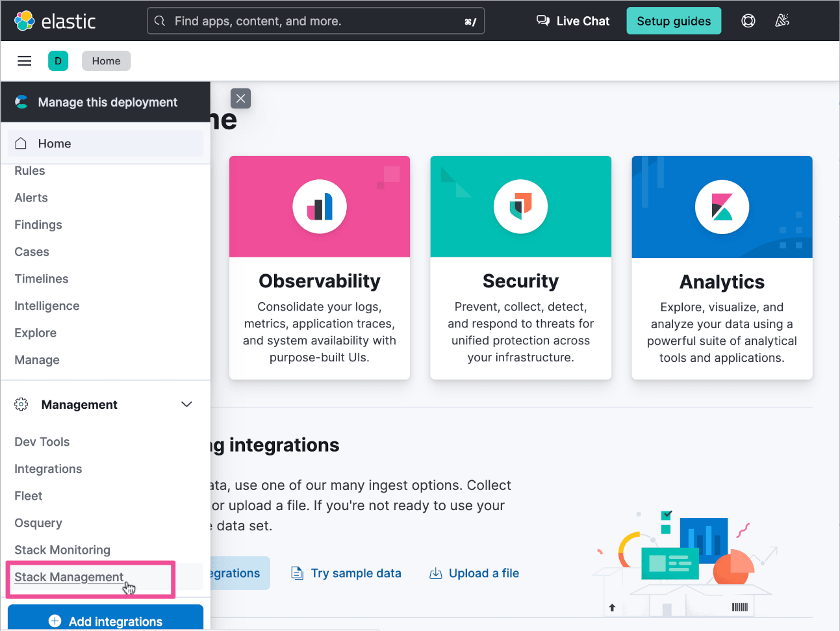
Task: Open the celebration news feed icon
Action: point(782,21)
